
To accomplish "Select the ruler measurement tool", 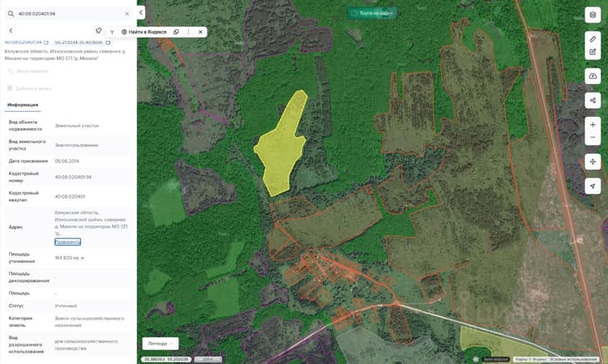I will point(593,39).
